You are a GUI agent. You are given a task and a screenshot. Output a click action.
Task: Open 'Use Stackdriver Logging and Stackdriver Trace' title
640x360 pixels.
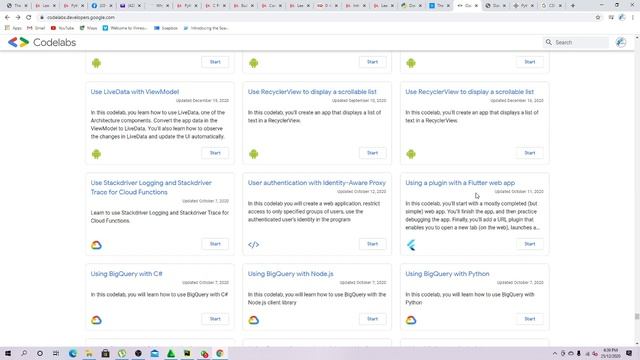point(151,187)
